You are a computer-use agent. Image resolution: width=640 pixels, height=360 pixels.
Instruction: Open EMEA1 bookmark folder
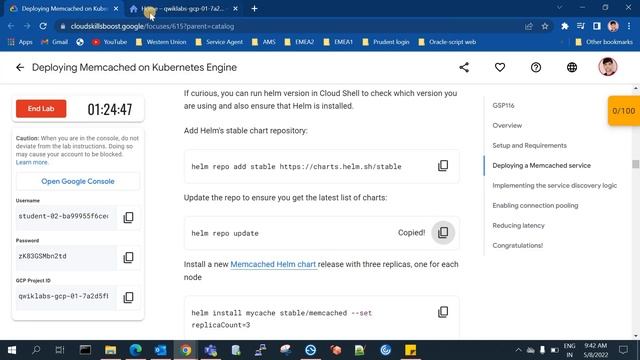(x=338, y=42)
